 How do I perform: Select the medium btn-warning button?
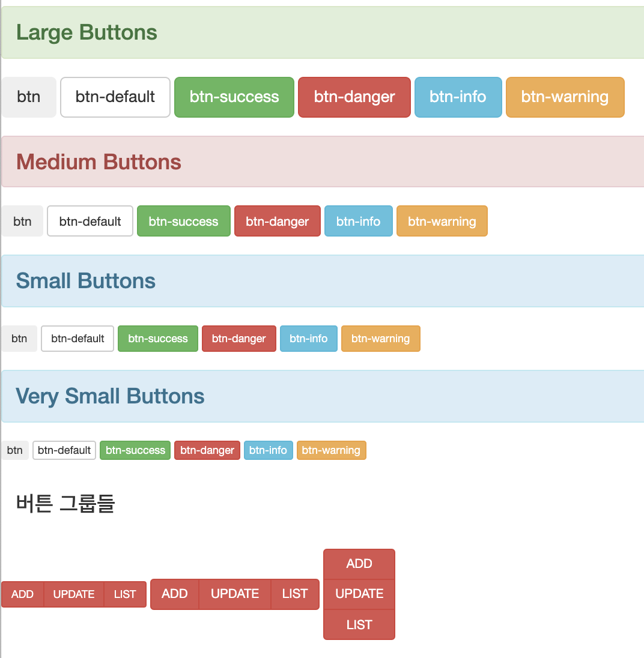[x=442, y=221]
